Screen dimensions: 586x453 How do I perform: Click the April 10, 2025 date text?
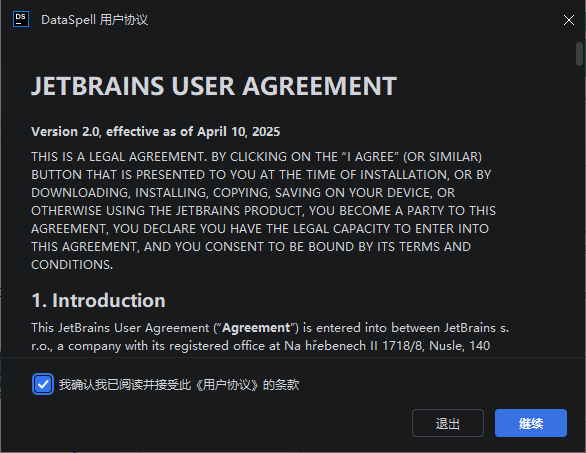(238, 132)
